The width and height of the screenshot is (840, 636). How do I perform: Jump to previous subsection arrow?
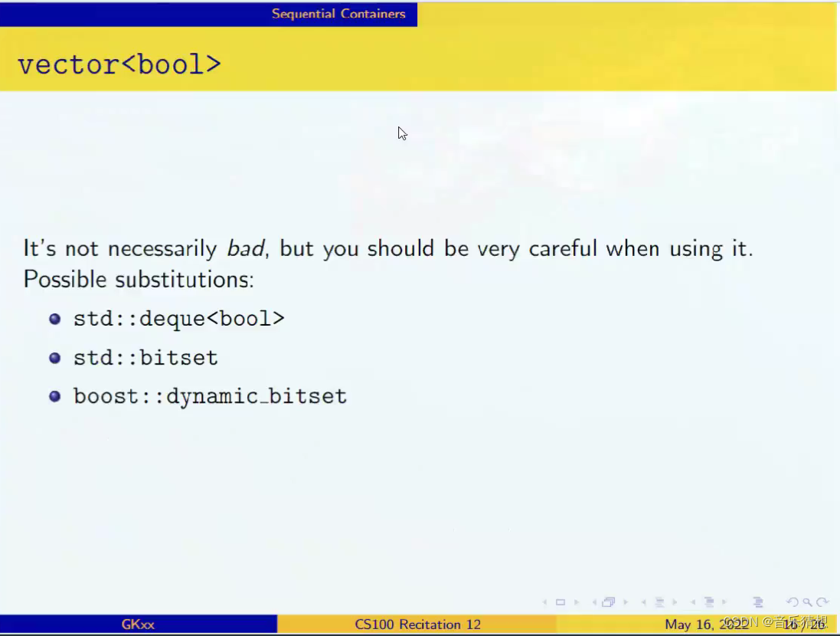[643, 602]
